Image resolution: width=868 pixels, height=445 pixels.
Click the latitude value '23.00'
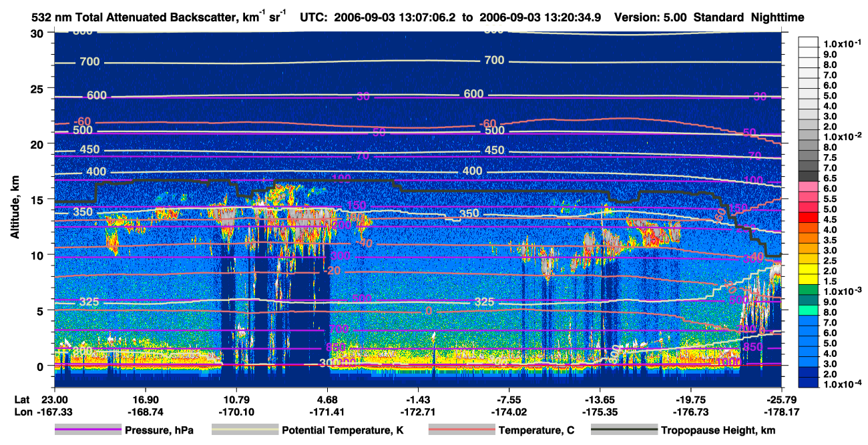(53, 399)
